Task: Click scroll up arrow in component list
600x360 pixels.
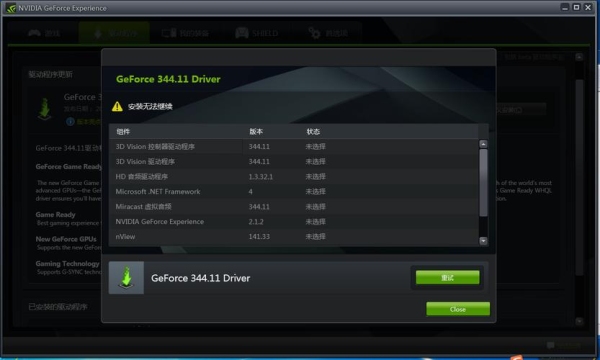Action: (483, 144)
